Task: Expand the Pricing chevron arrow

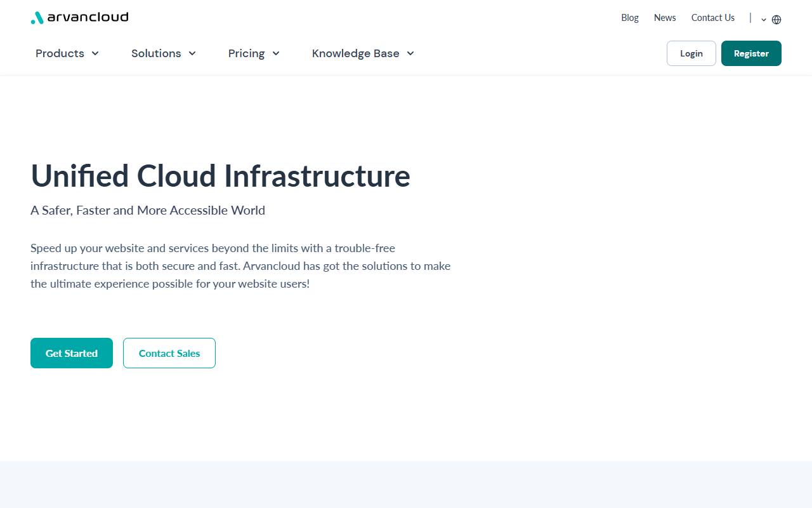Action: pos(276,53)
